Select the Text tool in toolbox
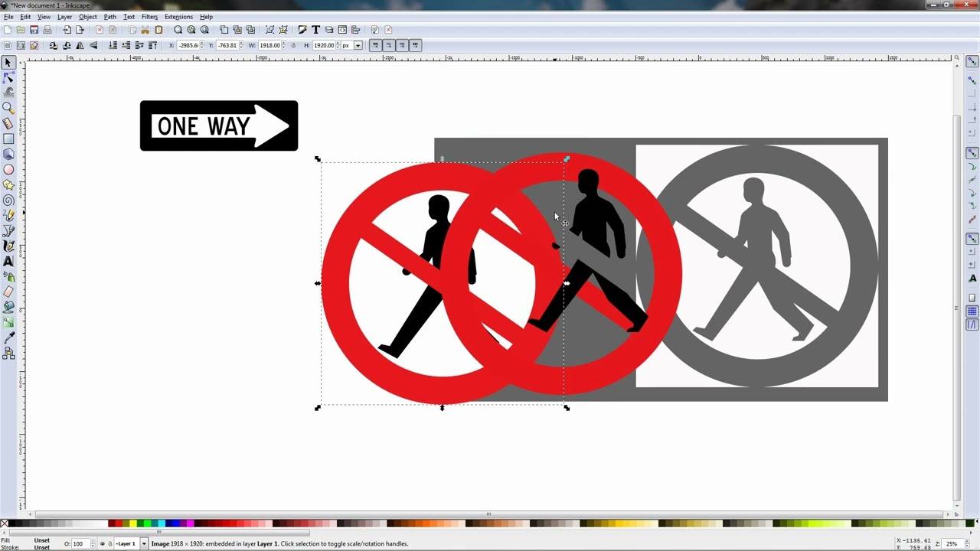Image resolution: width=980 pixels, height=551 pixels. (8, 261)
